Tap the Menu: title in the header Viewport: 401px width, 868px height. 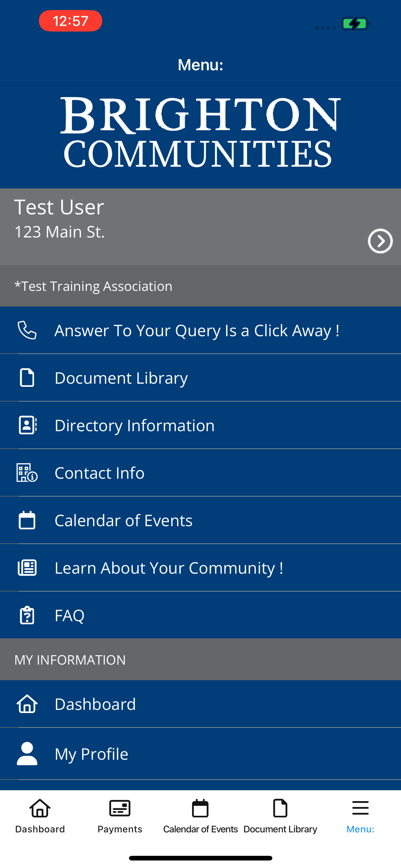pyautogui.click(x=200, y=65)
